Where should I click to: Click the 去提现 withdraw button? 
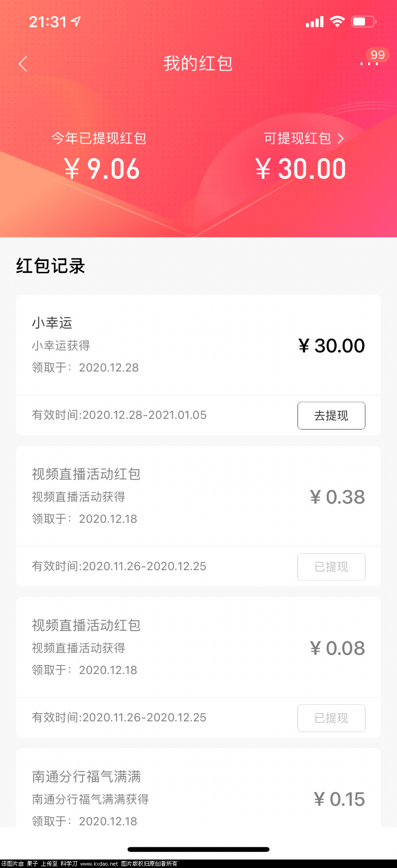[x=331, y=415]
